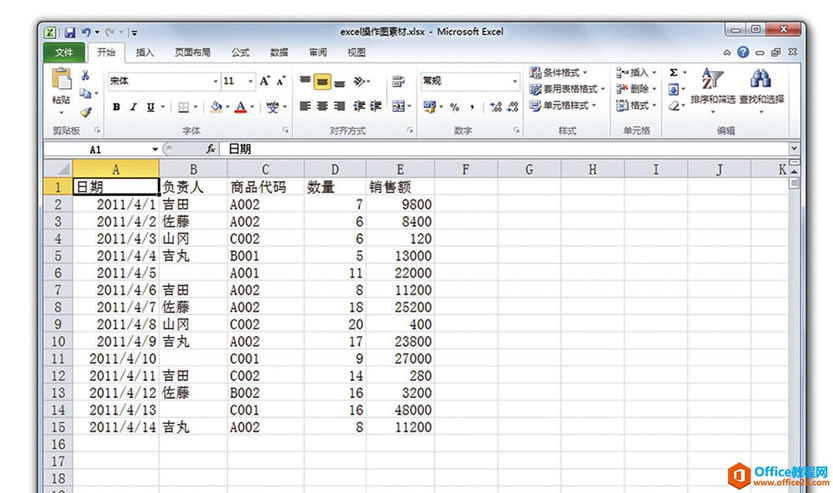Apply comma style number format
Image resolution: width=833 pixels, height=493 pixels.
tap(472, 107)
